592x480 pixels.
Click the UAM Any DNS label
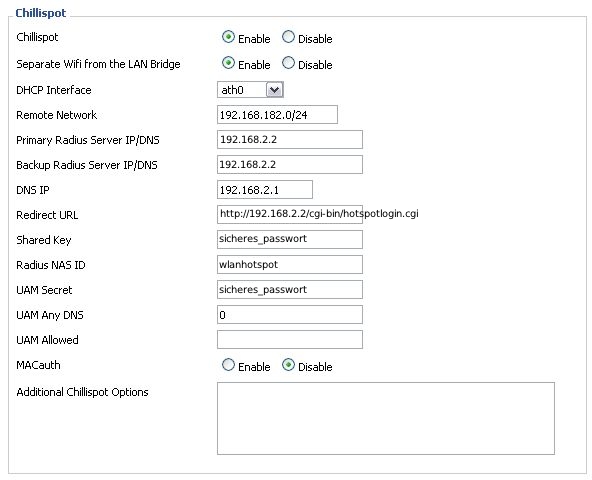[x=49, y=315]
